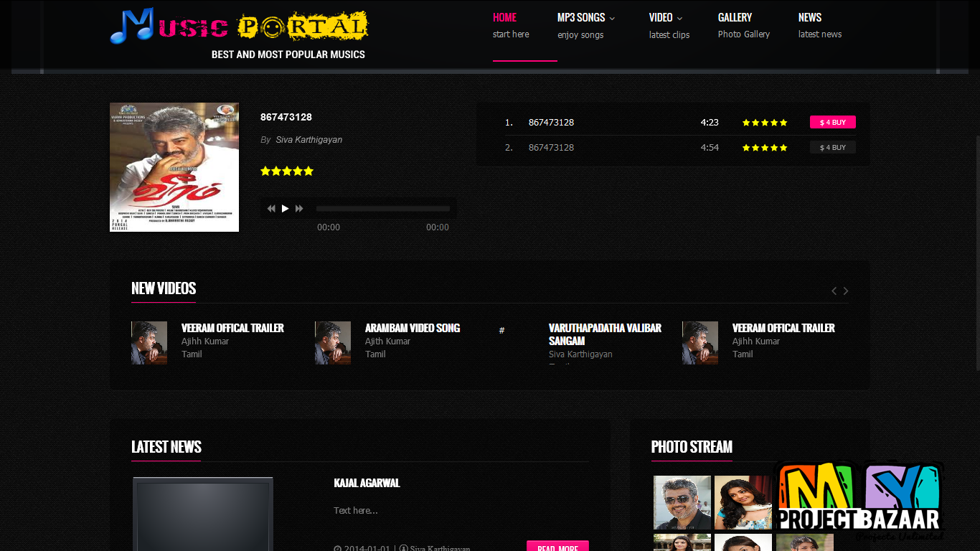Skip to previous track with rewind icon
Viewport: 980px width, 551px height.
tap(271, 209)
